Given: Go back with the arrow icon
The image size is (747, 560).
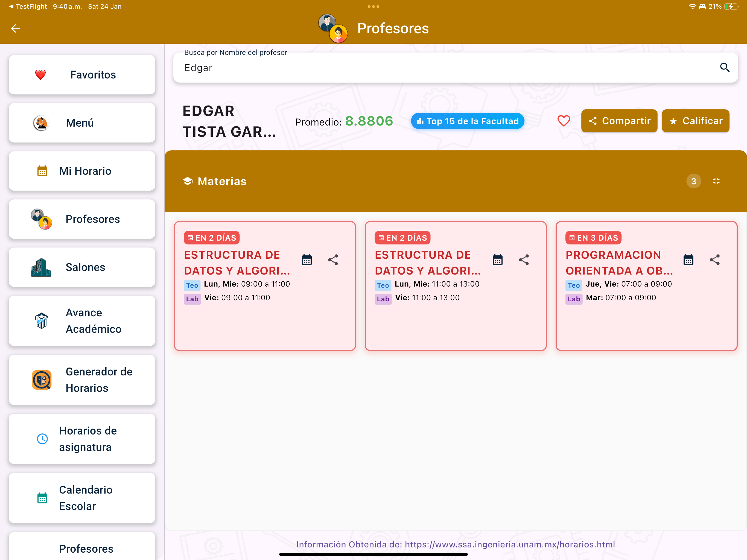Looking at the screenshot, I should tap(16, 28).
